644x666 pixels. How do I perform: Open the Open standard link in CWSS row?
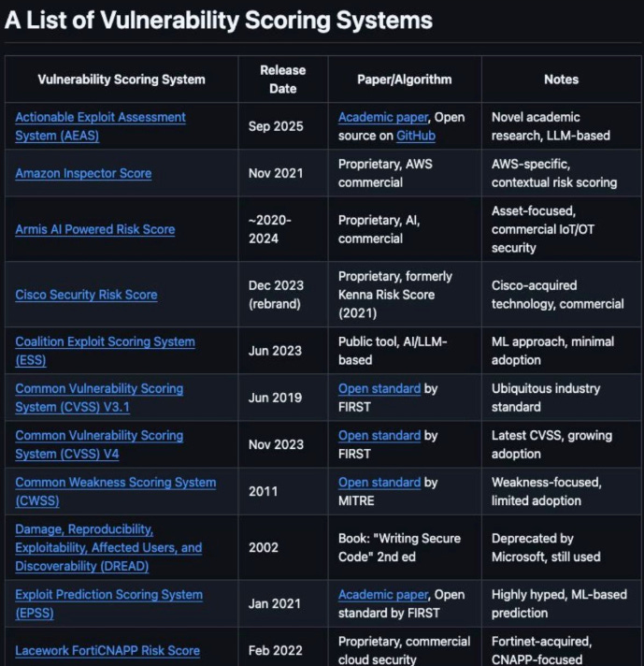point(379,483)
